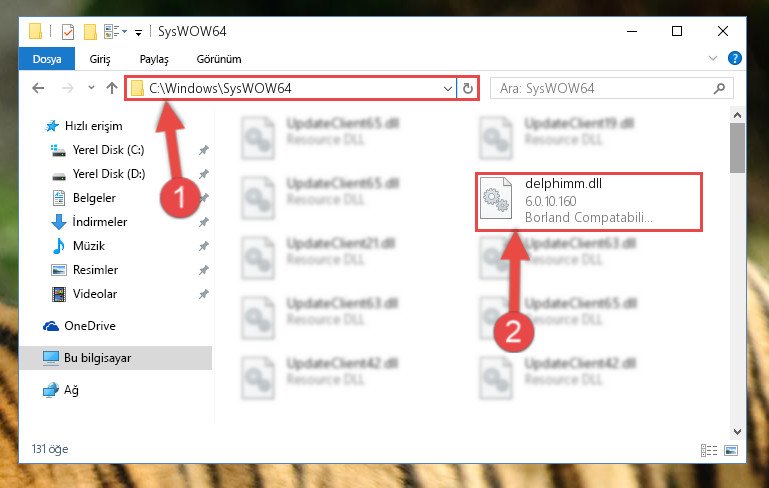This screenshot has width=769, height=488.
Task: Refresh the SysWOW64 folder view
Action: (468, 88)
